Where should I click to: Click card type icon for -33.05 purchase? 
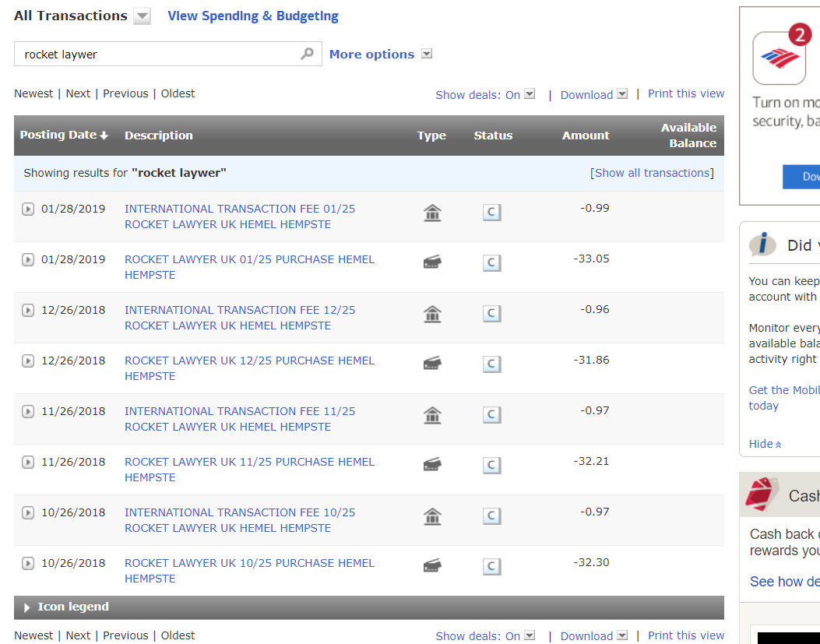pos(432,262)
